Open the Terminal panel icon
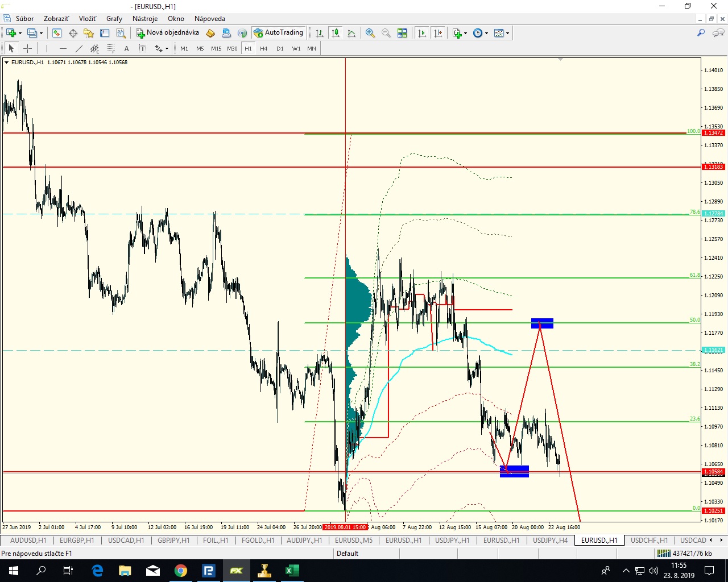 (x=105, y=33)
